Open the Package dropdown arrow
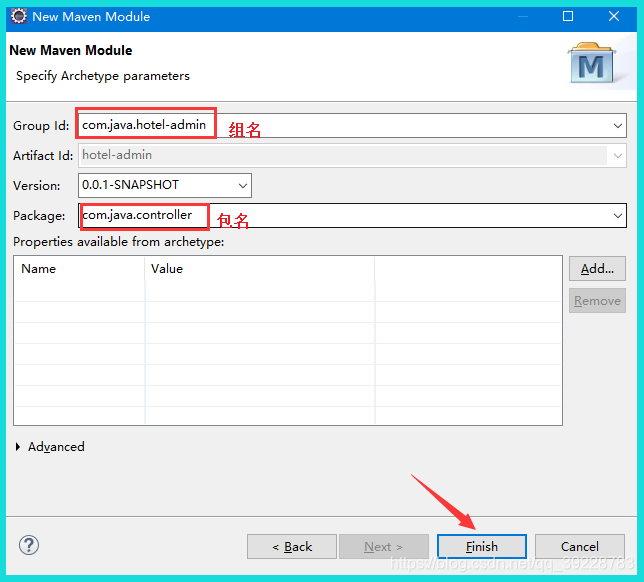The width and height of the screenshot is (644, 582). pyautogui.click(x=617, y=216)
